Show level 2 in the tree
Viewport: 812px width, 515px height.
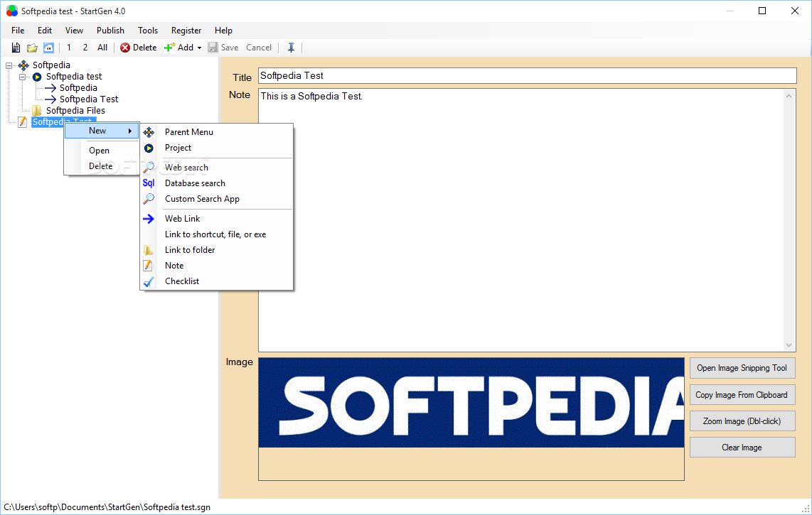85,48
